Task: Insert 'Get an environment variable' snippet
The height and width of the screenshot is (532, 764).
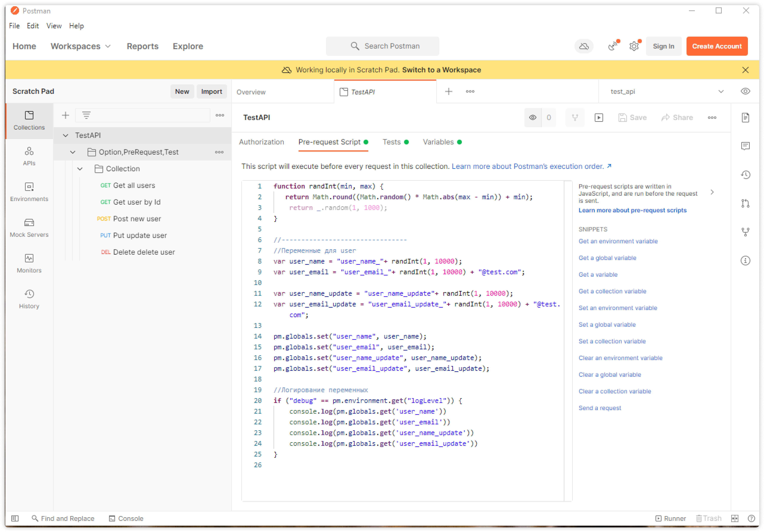Action: point(618,241)
